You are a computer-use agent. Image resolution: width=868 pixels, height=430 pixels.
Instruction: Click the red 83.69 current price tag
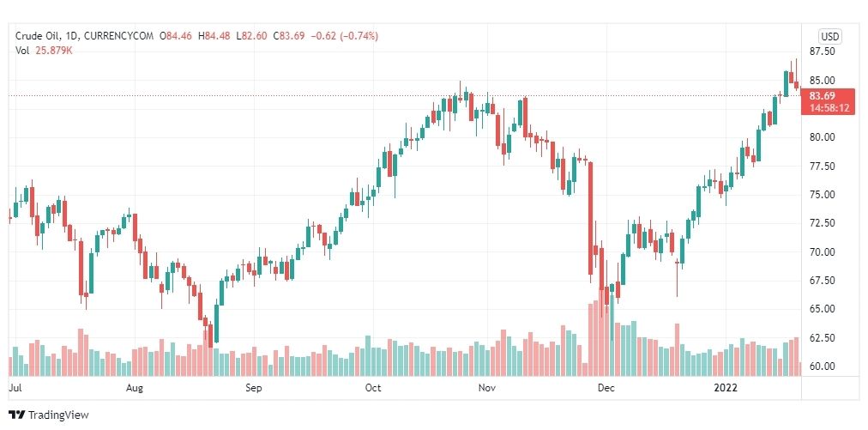(822, 96)
